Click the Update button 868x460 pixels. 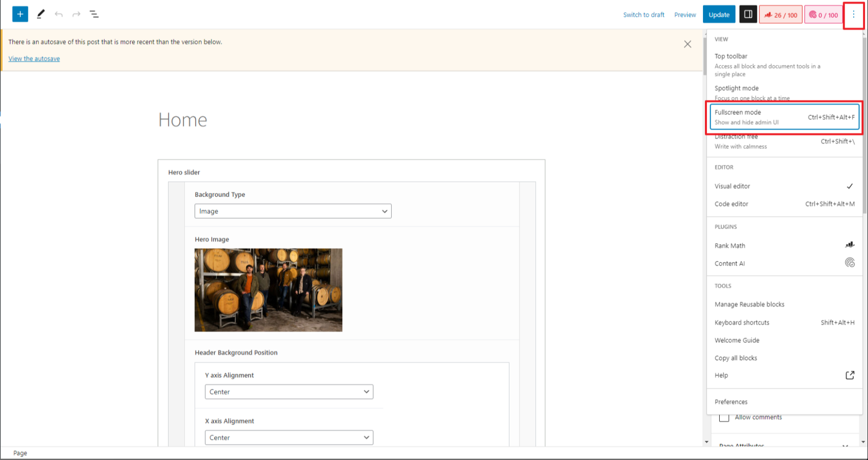point(719,15)
